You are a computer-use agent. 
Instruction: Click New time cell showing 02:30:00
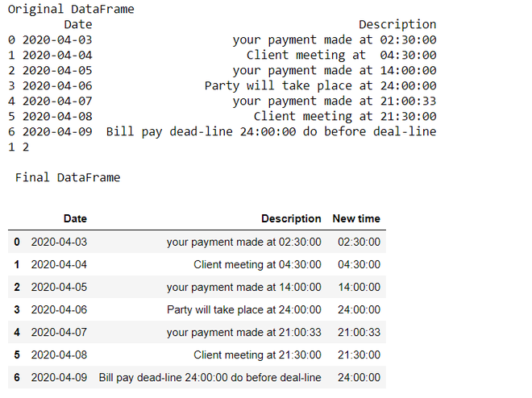360,242
